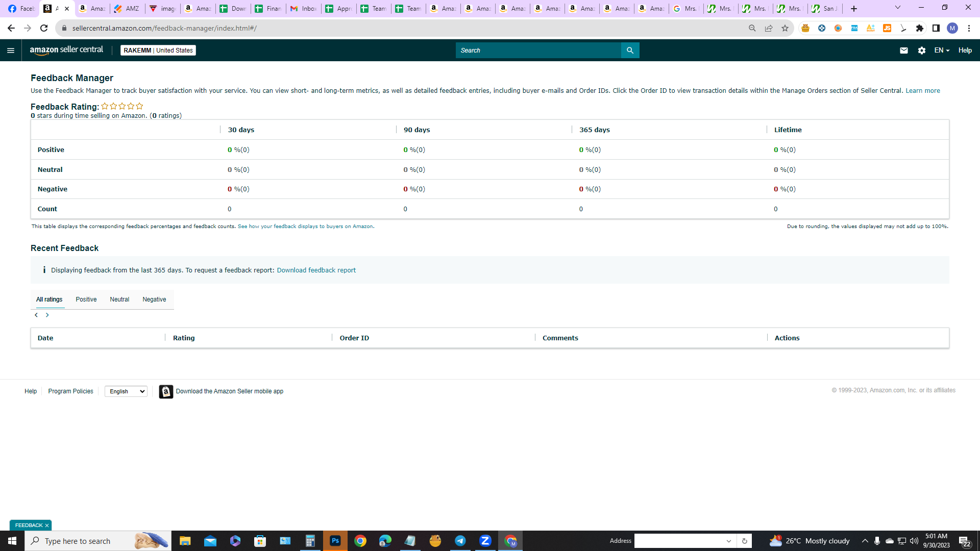Open the Calculator taskbar icon
The image size is (980, 551).
[x=310, y=541]
